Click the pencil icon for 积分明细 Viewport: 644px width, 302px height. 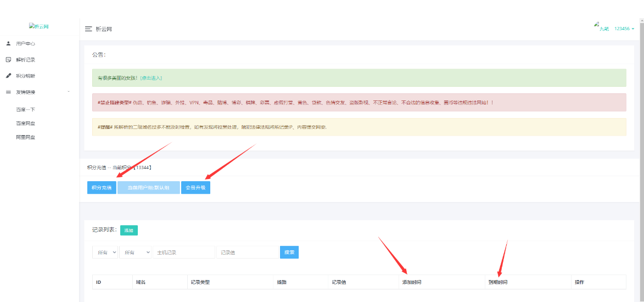coord(8,76)
